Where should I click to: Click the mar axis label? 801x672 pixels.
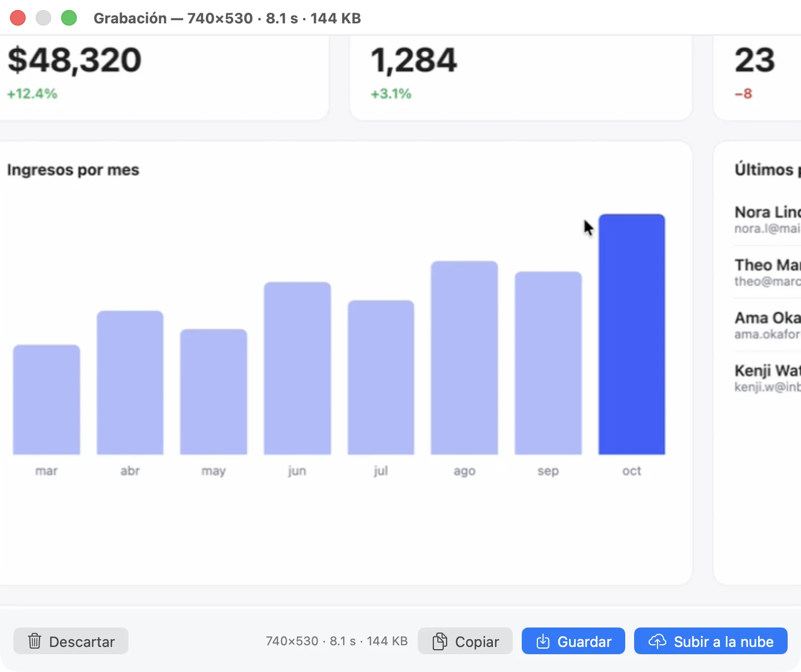(x=47, y=471)
